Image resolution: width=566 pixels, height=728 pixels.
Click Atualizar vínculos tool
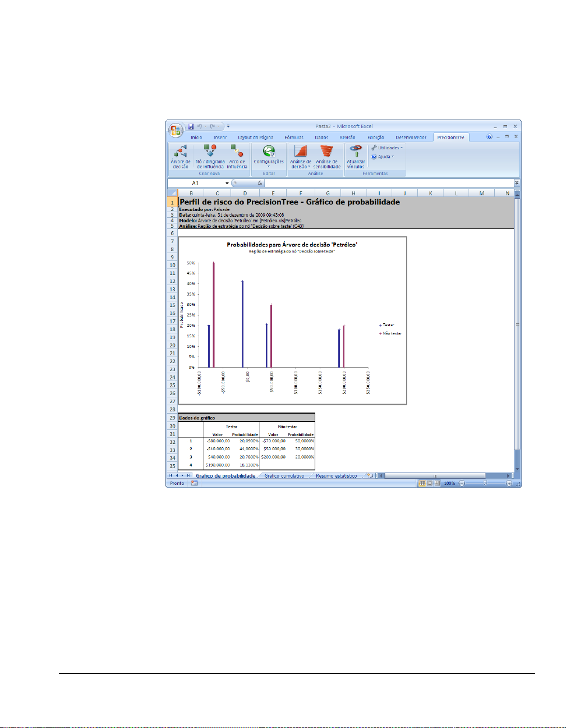356,157
